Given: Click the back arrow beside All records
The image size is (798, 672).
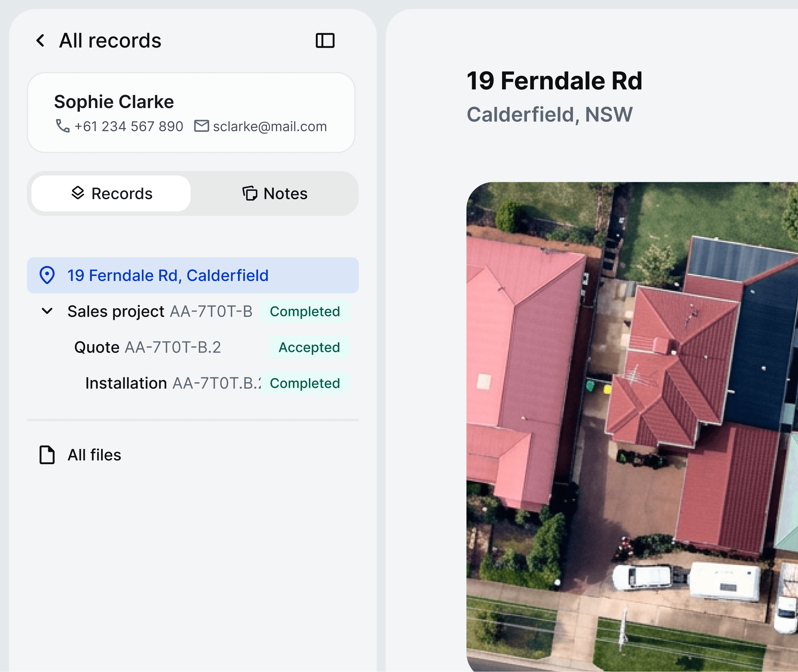Looking at the screenshot, I should point(40,40).
